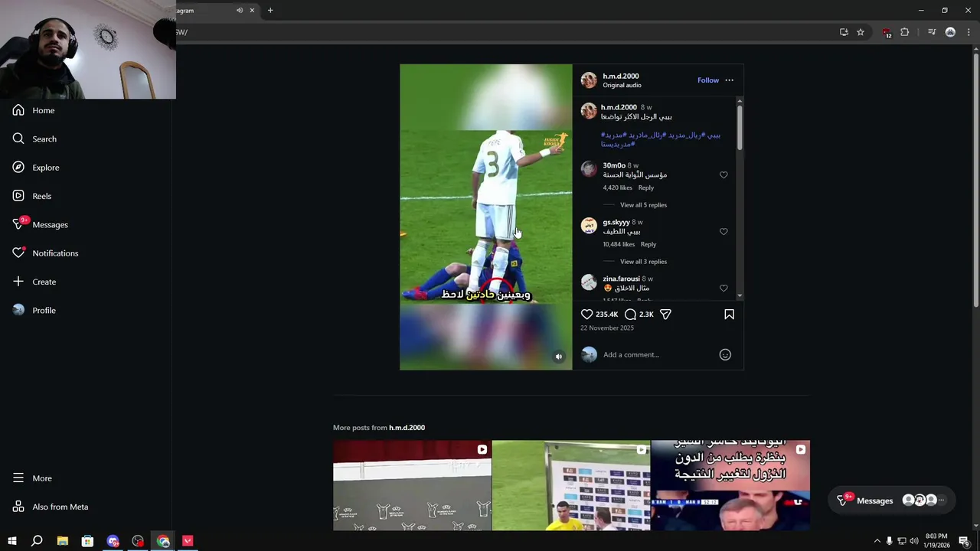Image resolution: width=980 pixels, height=551 pixels.
Task: Open Chrome extensions puzzle icon
Action: (x=905, y=32)
